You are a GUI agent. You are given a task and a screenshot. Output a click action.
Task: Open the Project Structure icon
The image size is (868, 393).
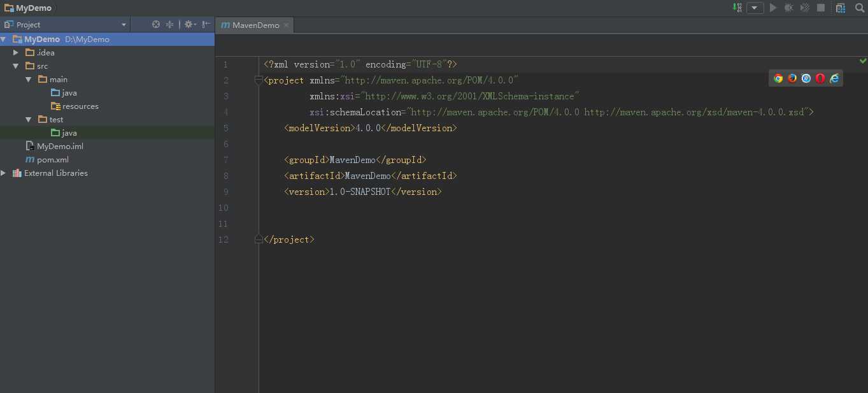[x=841, y=8]
